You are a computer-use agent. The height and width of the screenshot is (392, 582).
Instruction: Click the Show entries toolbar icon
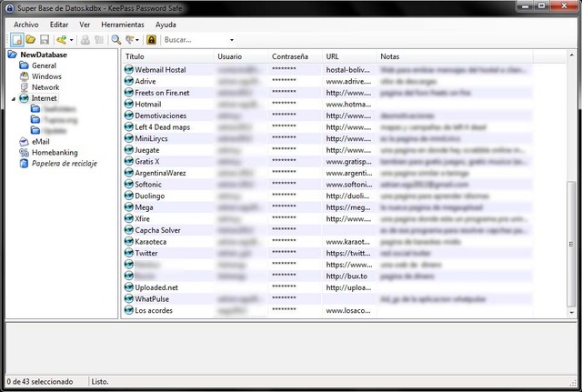(130, 39)
